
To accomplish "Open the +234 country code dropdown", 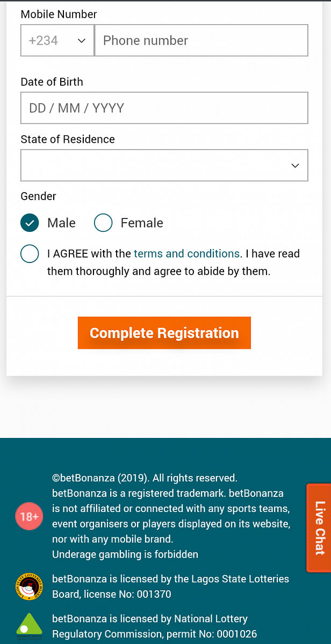I will pos(57,40).
